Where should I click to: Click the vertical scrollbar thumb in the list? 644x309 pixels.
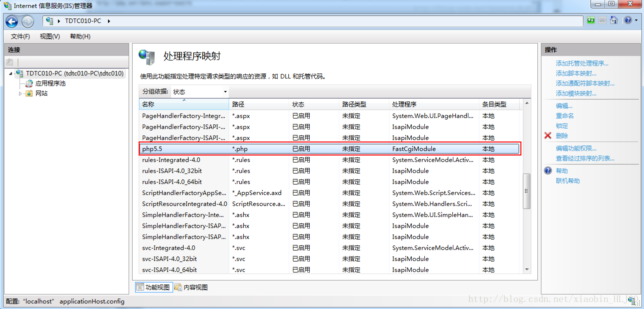click(526, 191)
